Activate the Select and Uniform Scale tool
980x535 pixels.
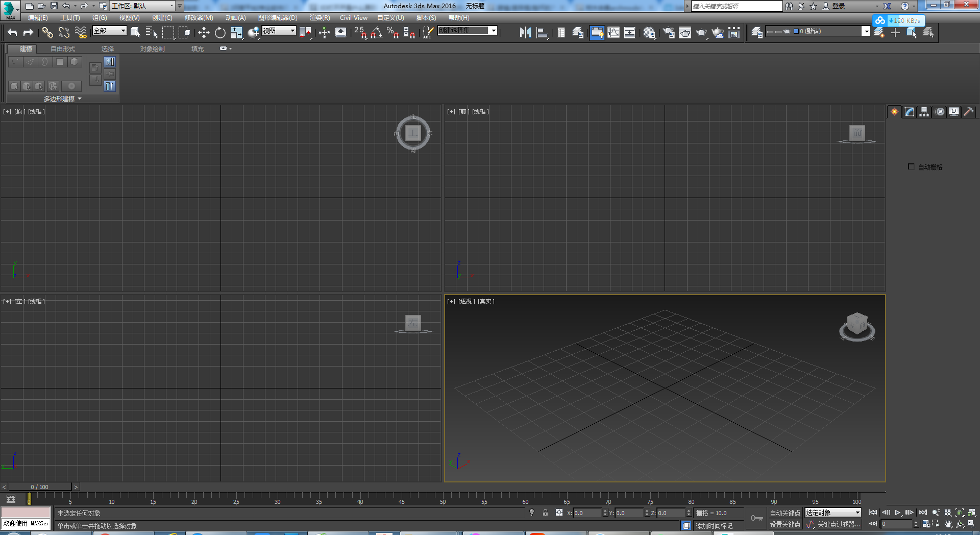tap(236, 33)
